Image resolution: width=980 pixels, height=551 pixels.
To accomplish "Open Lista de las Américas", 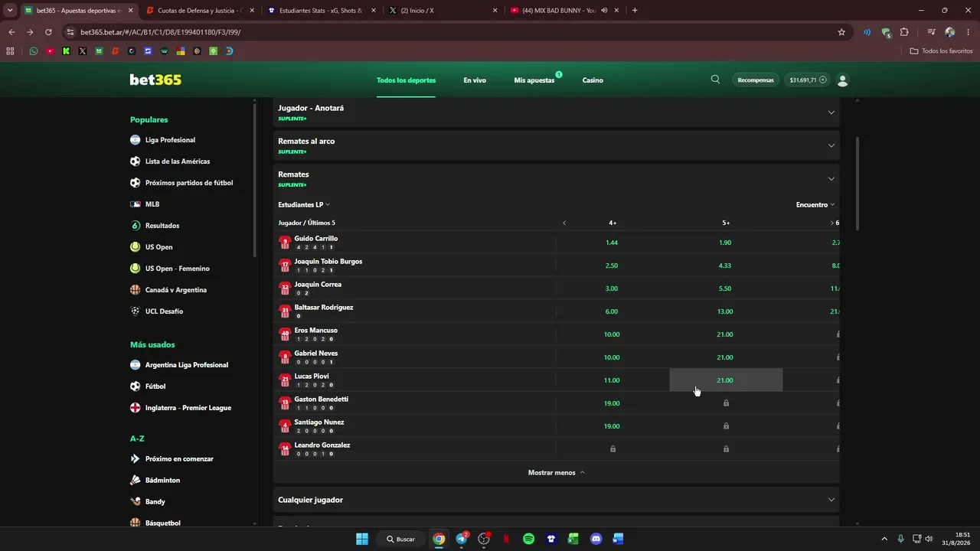I will (x=178, y=161).
